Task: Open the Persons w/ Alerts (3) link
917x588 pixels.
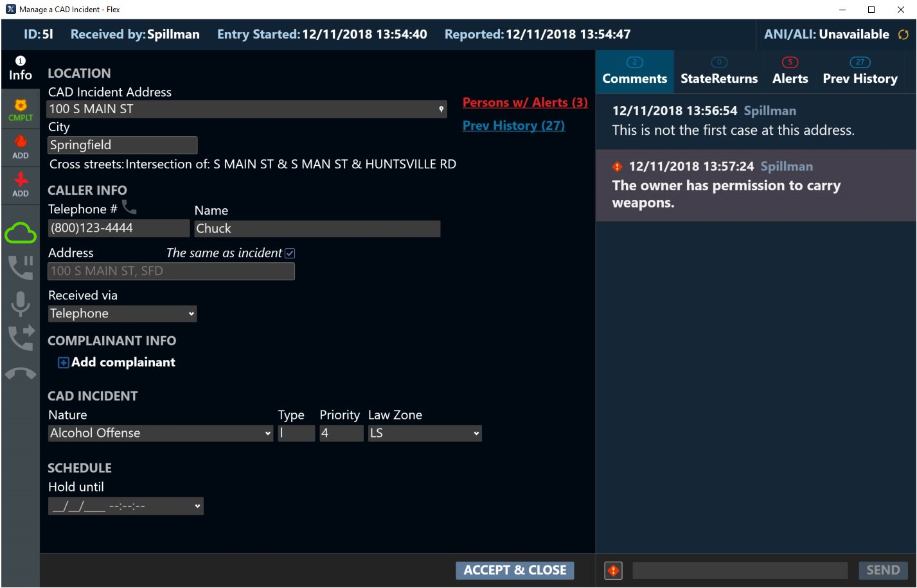Action: pos(524,103)
